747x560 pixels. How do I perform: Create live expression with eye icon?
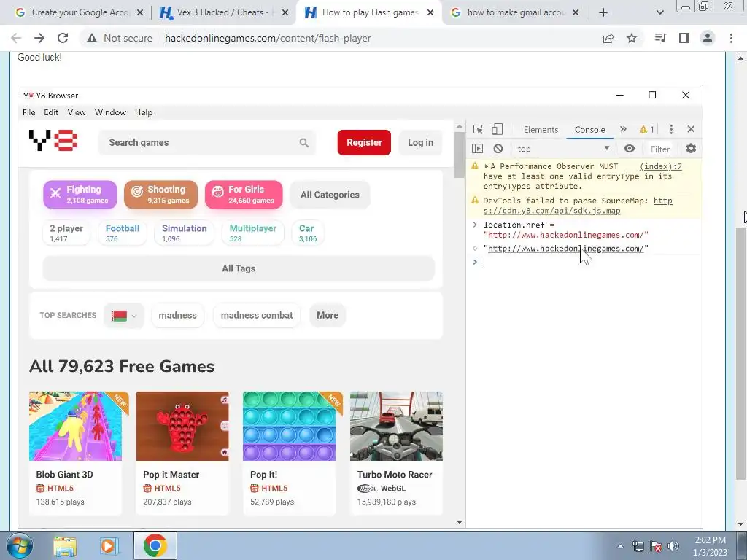tap(630, 149)
